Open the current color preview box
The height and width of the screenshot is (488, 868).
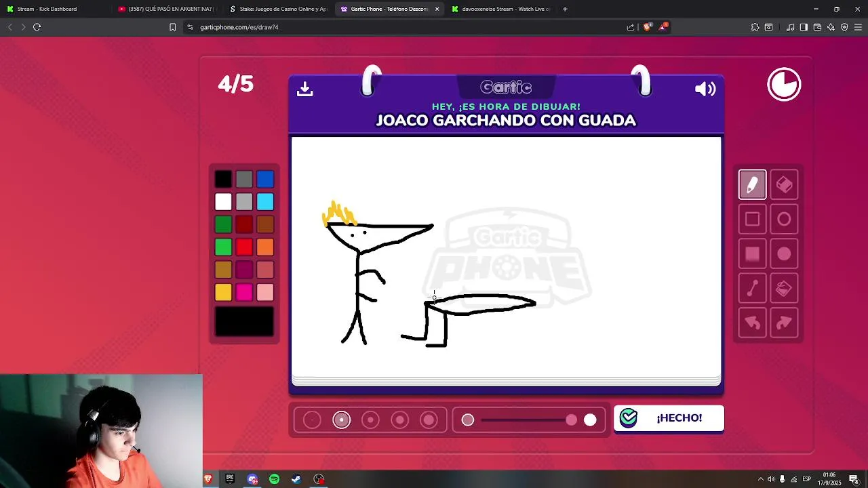[244, 322]
